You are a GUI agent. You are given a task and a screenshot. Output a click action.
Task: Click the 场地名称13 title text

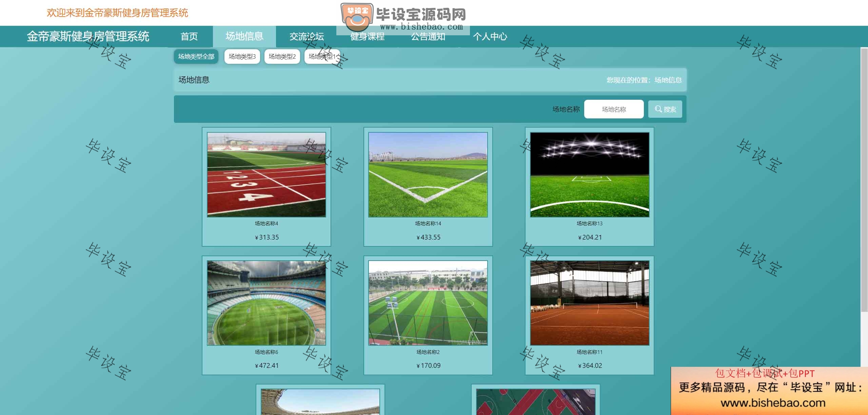click(590, 223)
